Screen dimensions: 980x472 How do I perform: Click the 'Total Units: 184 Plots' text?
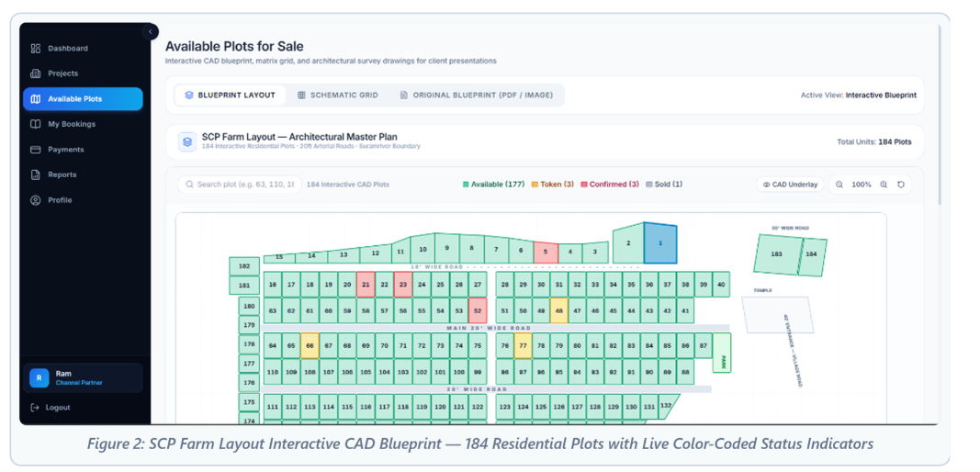(x=873, y=142)
